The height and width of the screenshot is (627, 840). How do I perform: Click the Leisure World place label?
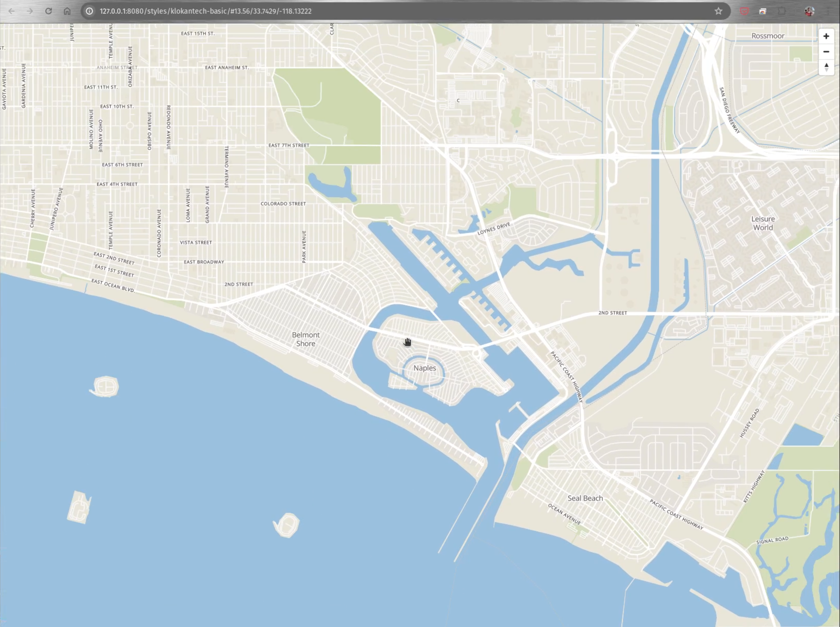click(x=763, y=223)
